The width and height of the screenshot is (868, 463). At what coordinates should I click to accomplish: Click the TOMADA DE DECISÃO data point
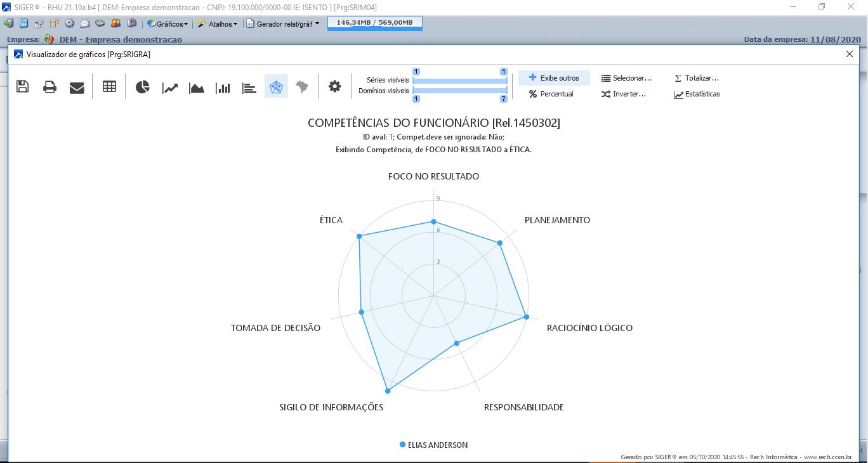pos(362,312)
